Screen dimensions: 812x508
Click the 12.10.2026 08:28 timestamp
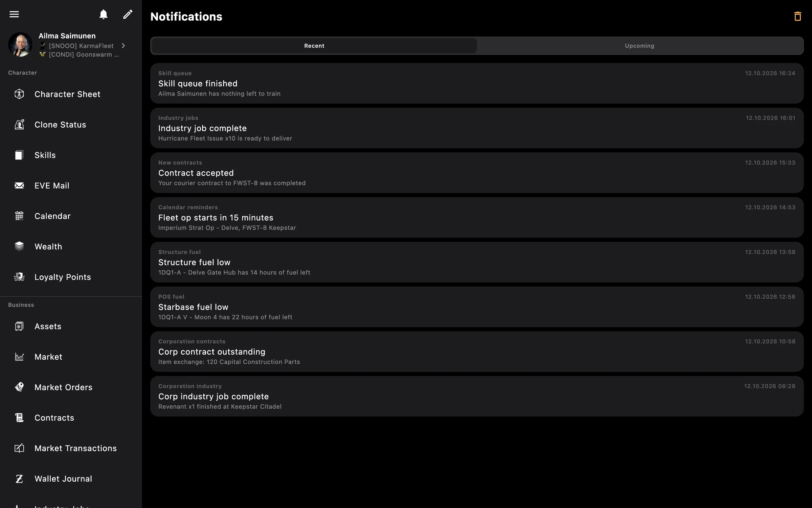[769, 386]
